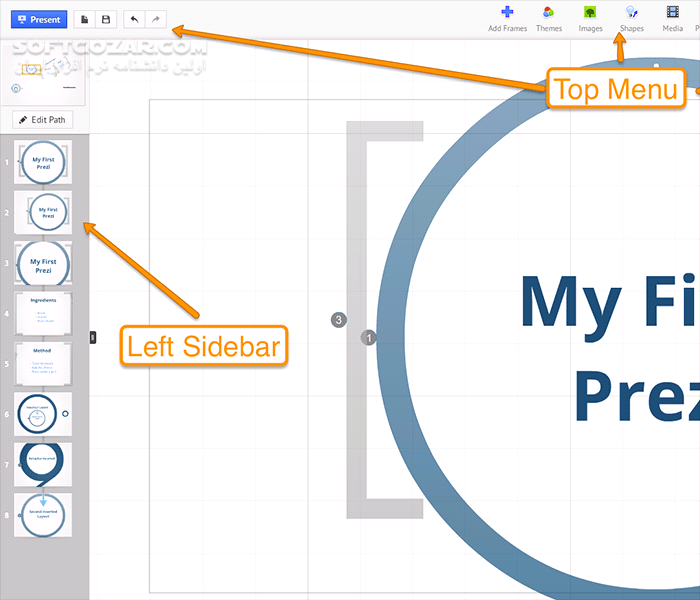Open Media insert menu
This screenshot has height=600, width=700.
coord(672,20)
